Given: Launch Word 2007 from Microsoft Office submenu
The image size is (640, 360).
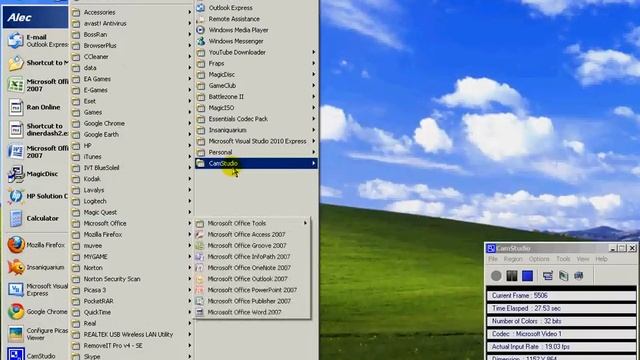Looking at the screenshot, I should 252,312.
